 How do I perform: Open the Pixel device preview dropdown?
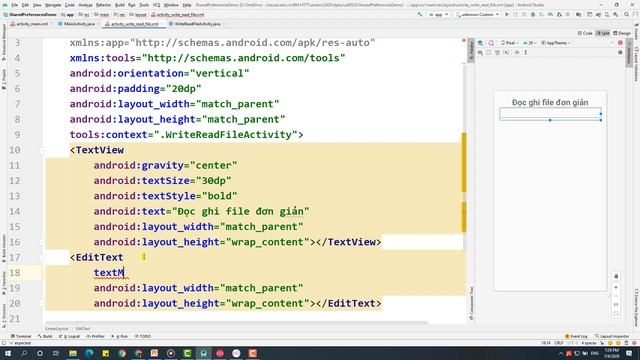click(509, 43)
